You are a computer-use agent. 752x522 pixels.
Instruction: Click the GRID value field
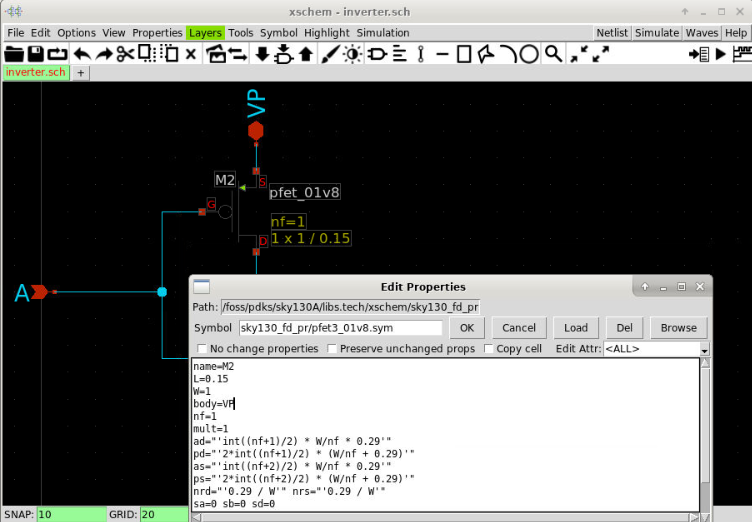pyautogui.click(x=163, y=514)
